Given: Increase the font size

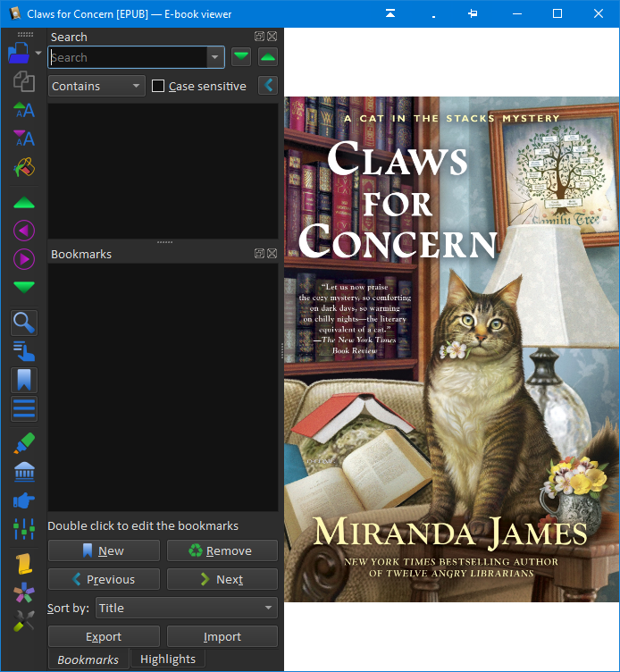Looking at the screenshot, I should (24, 110).
